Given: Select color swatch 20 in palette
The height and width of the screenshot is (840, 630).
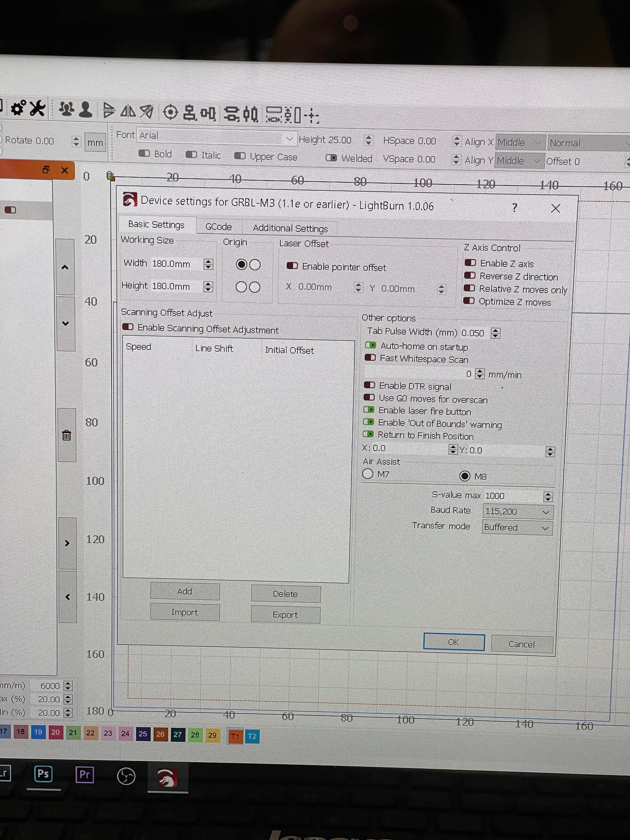Looking at the screenshot, I should pyautogui.click(x=55, y=732).
